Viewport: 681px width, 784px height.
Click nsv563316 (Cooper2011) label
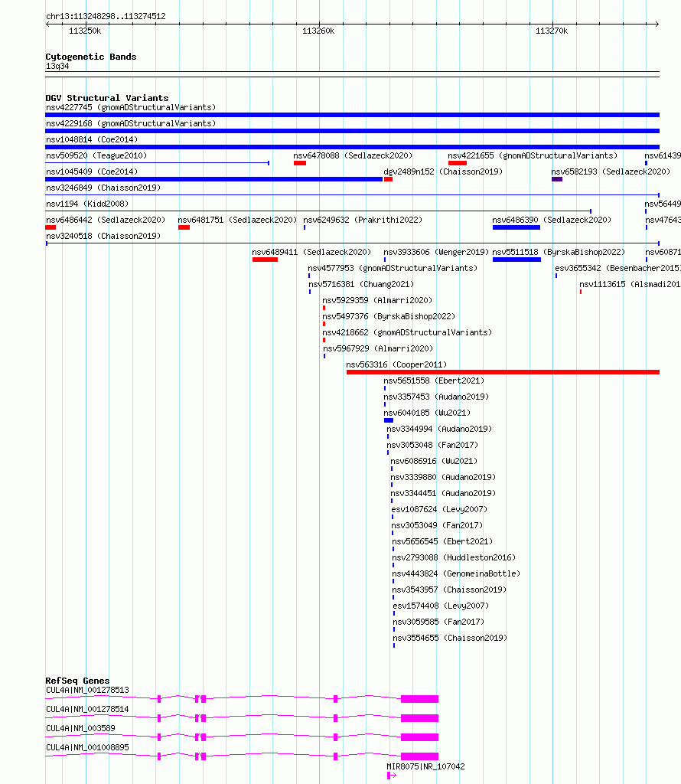pyautogui.click(x=396, y=364)
